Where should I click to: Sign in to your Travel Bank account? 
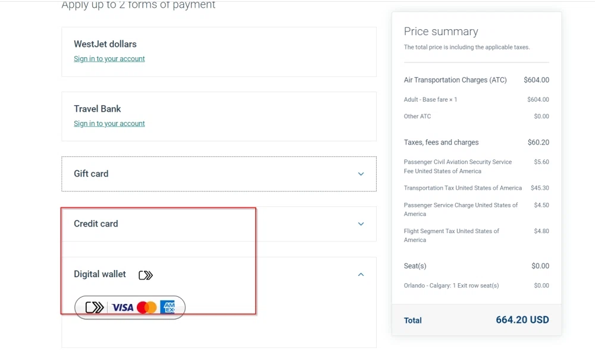[x=109, y=123]
